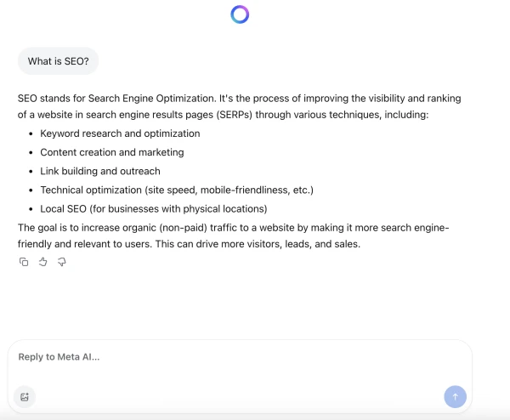This screenshot has height=420, width=510.
Task: Click the Content creation and marketing bullet
Action: click(112, 152)
